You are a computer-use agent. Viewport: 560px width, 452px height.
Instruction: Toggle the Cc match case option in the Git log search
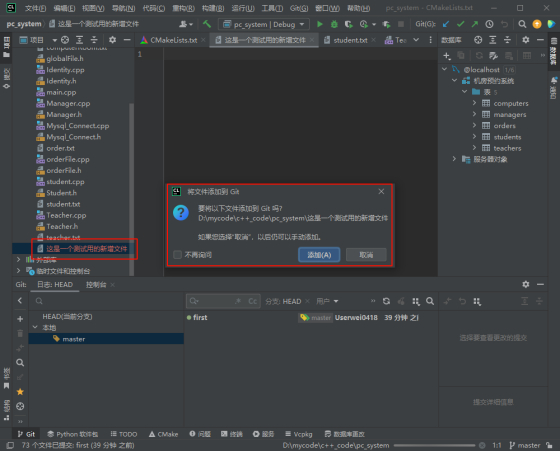click(252, 302)
